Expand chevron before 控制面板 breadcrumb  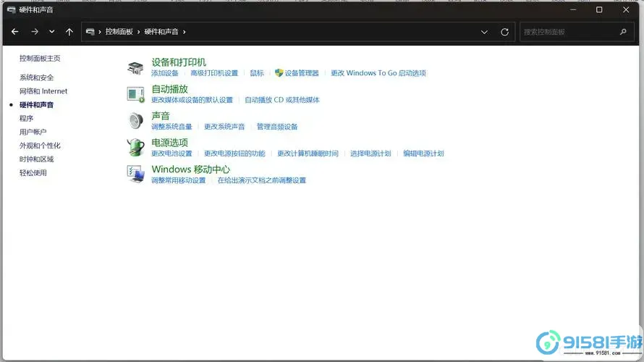99,32
